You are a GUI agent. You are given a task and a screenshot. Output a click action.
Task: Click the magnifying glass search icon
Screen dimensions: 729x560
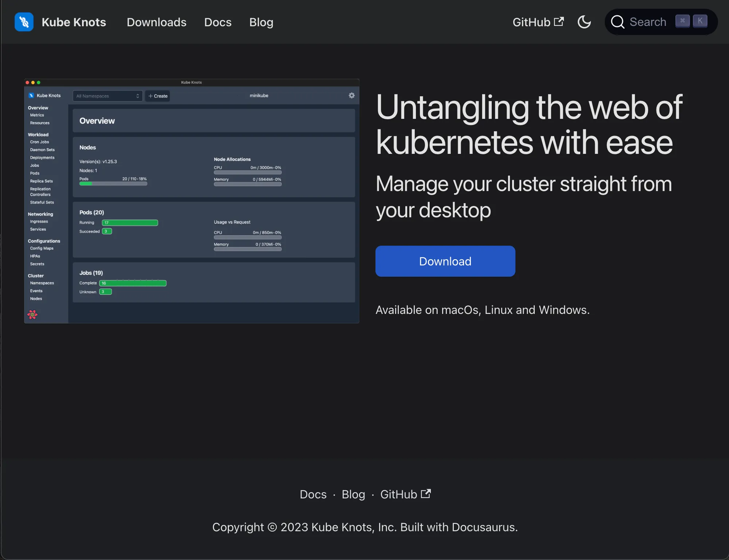618,22
